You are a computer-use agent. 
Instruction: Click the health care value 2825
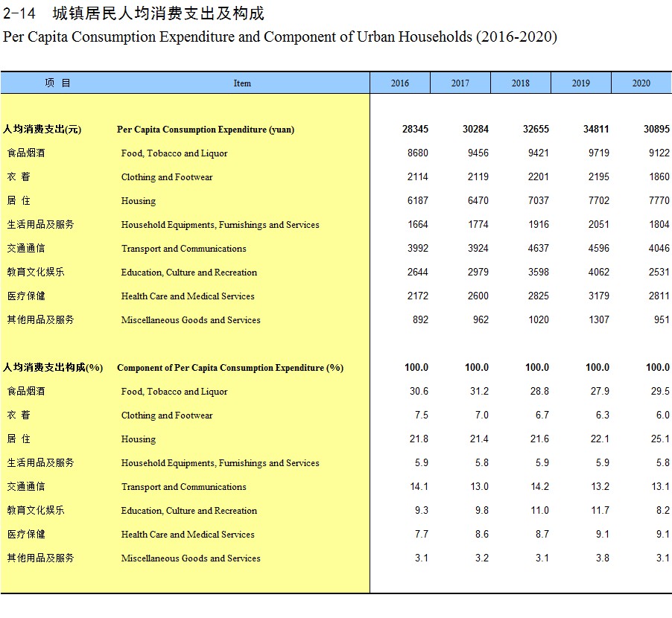point(539,296)
